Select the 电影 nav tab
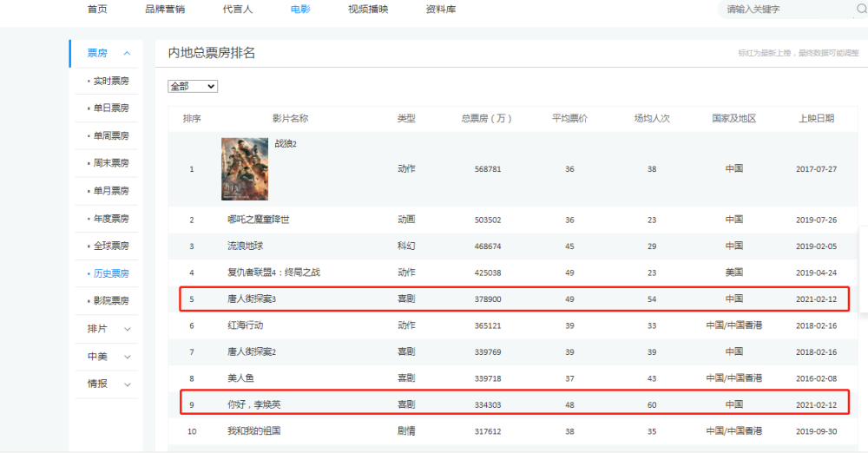 click(300, 9)
